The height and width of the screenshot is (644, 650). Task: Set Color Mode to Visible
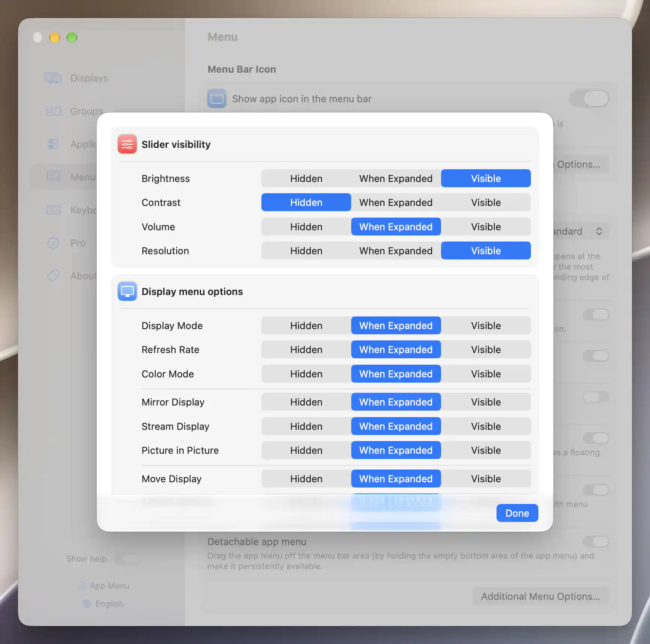click(486, 374)
